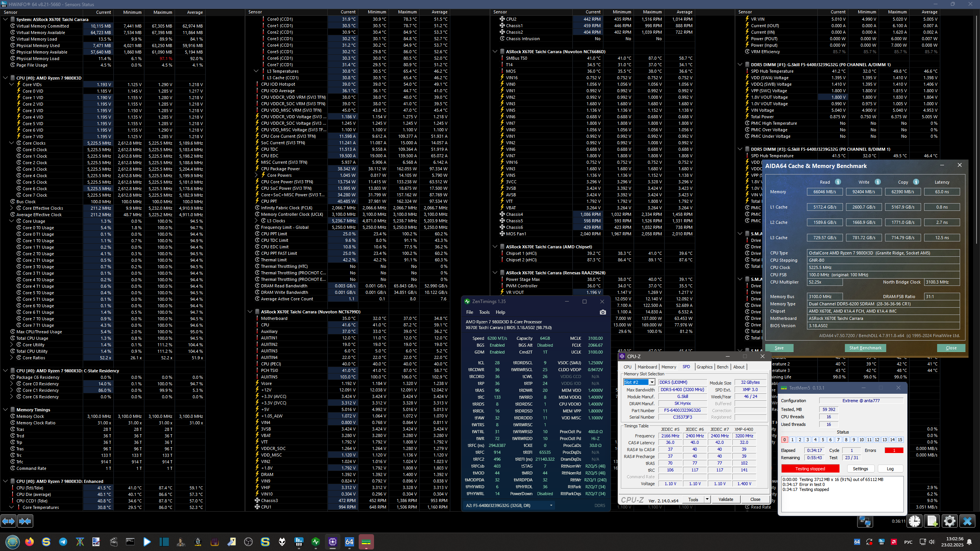The image size is (980, 551).
Task: Expand the Core Effective Clocks group
Action: coord(11,208)
